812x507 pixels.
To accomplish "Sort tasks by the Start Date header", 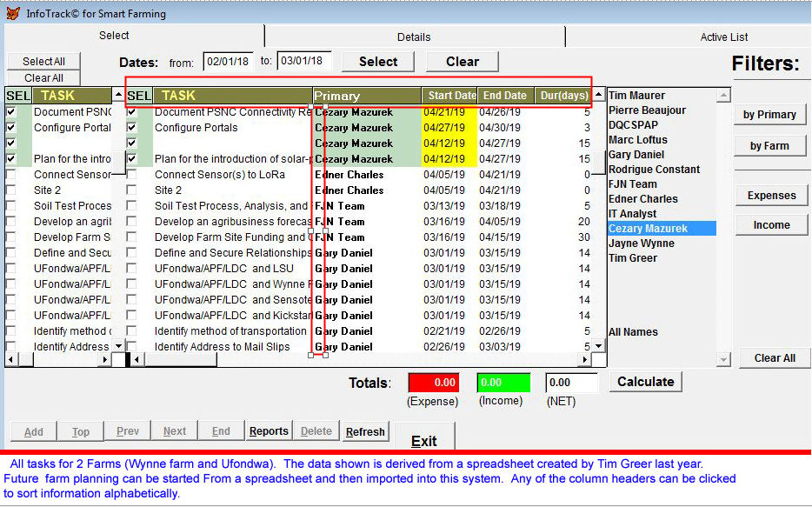I will point(451,96).
